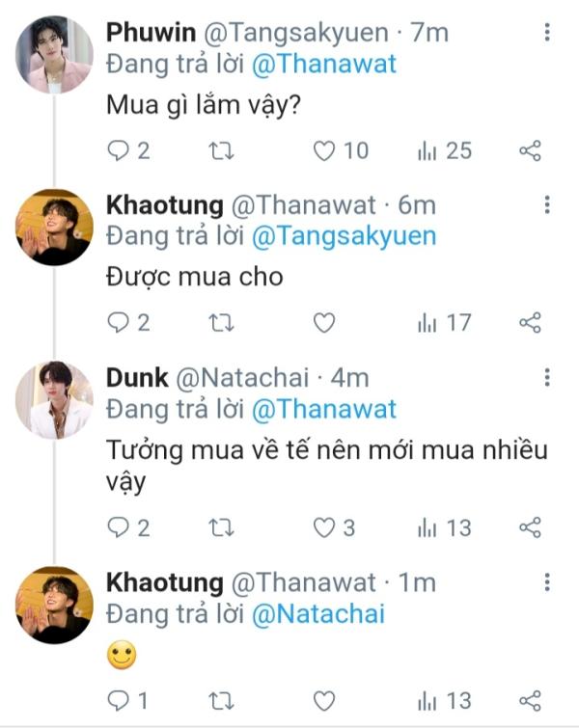579x728 pixels.
Task: Reply to Phuwin's tweet "Mua gì lắm vậy?"
Action: [118, 150]
